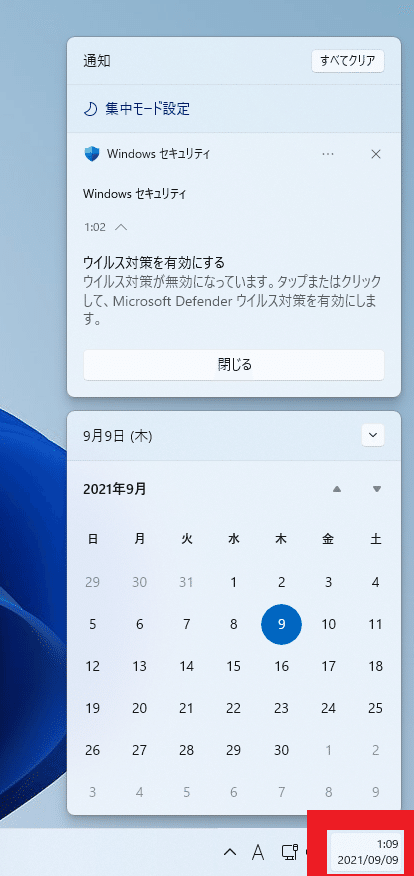
Task: Select calendar date 10
Action: 329,624
